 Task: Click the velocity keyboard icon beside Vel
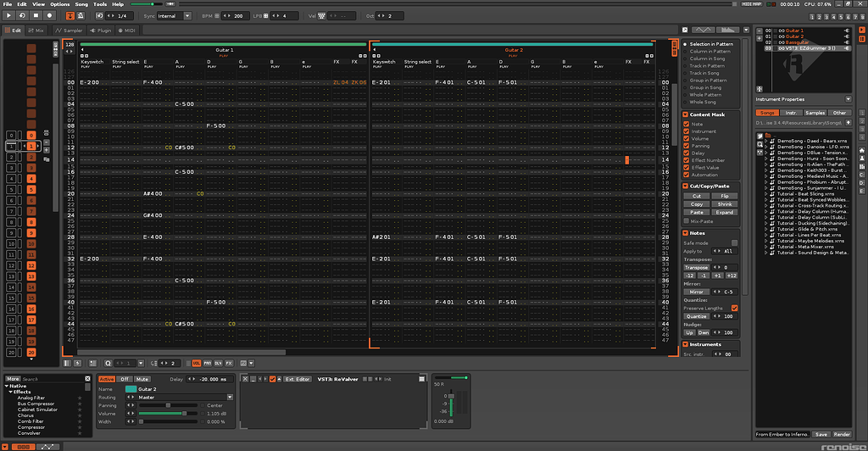(x=321, y=16)
